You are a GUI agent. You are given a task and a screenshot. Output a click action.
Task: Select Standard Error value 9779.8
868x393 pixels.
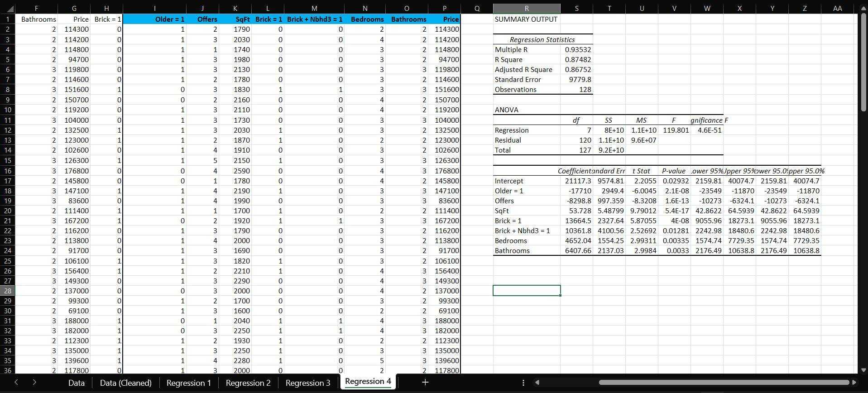point(576,79)
